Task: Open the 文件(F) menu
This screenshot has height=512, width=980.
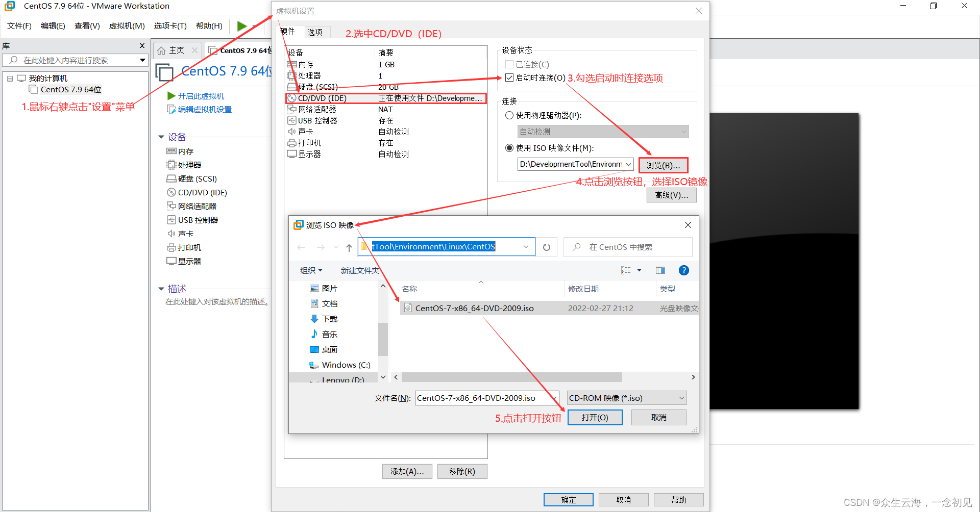Action: coord(19,25)
